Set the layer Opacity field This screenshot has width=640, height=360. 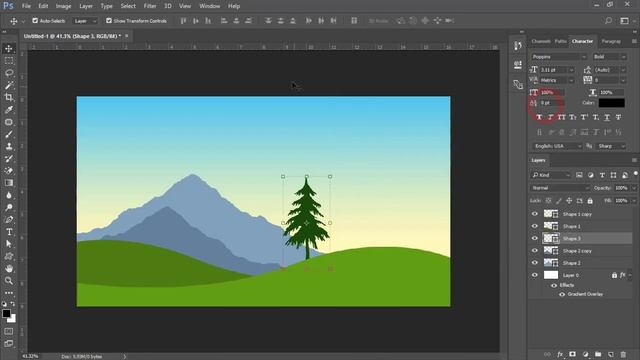(621, 188)
